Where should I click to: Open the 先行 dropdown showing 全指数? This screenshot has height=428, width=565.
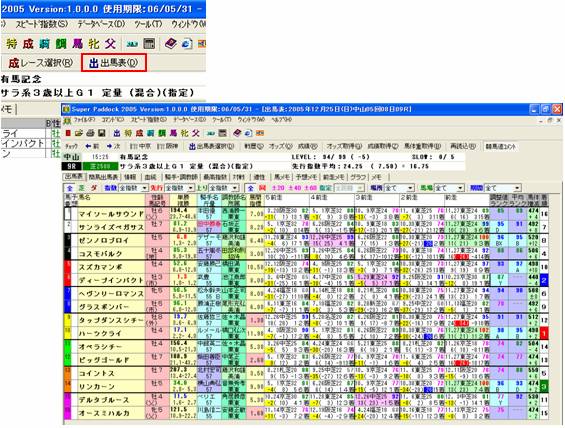pos(179,188)
